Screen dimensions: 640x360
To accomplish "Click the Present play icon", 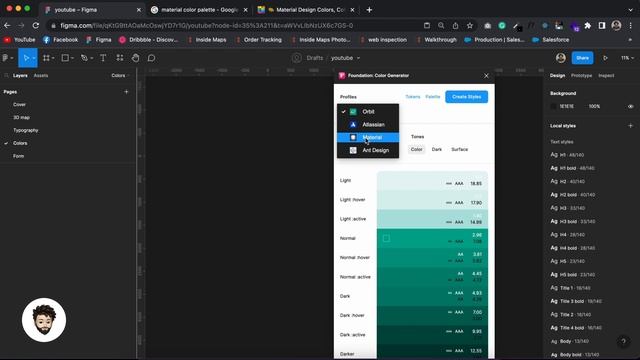I will coord(605,58).
